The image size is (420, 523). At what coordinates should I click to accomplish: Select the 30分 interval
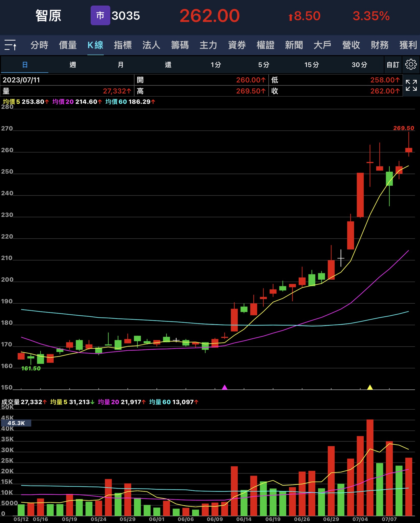click(359, 65)
